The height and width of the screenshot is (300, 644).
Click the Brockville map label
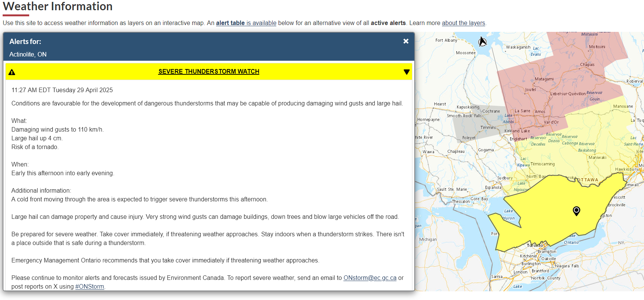pyautogui.click(x=617, y=205)
